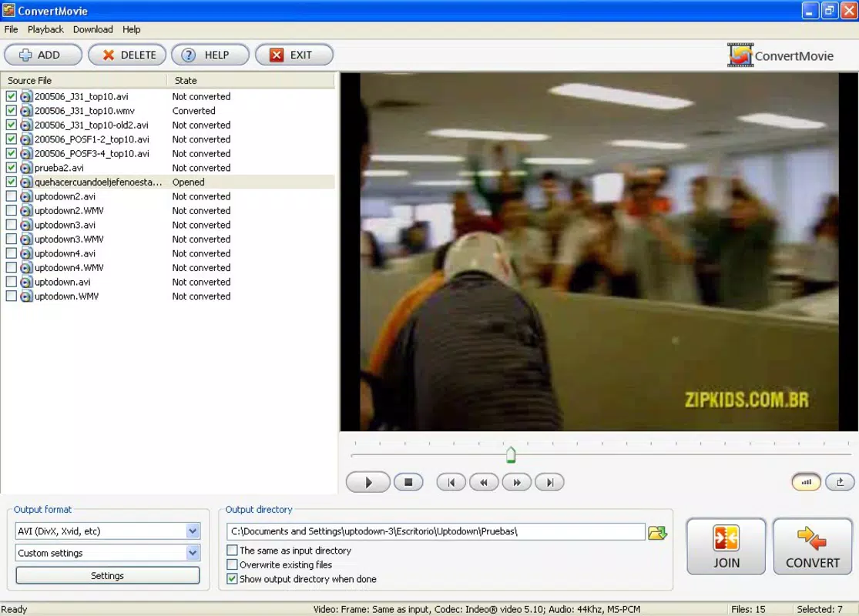Click the export arrow icon beside volume
The width and height of the screenshot is (859, 616).
pos(840,482)
